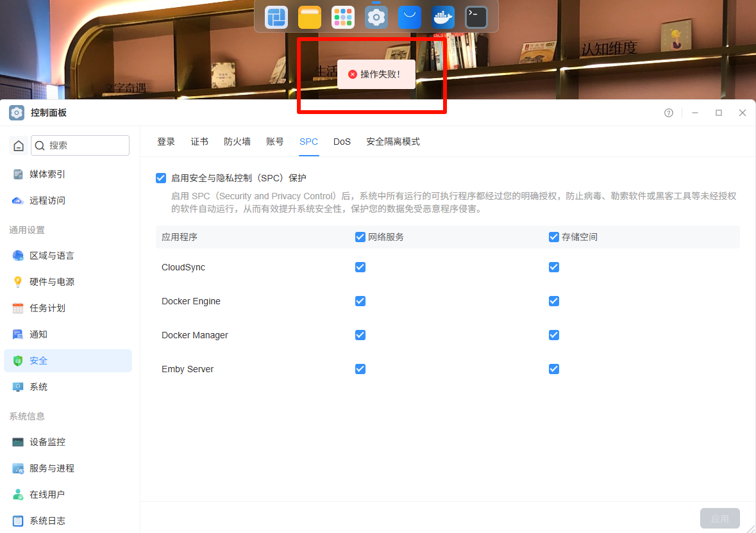Click the 在线用户 person icon
The width and height of the screenshot is (756, 533).
18,495
